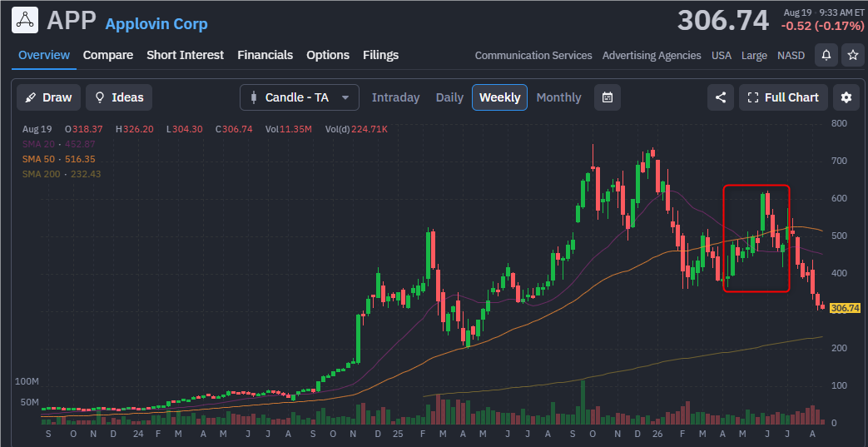Activate the Draw pencil tool
Image resolution: width=868 pixels, height=447 pixels.
(x=49, y=97)
